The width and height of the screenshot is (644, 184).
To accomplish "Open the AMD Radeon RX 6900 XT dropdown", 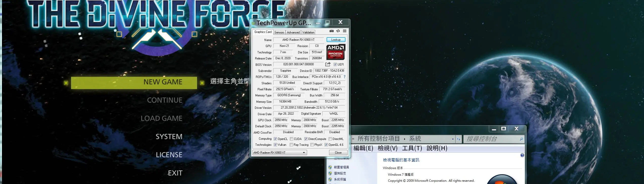I will pyautogui.click(x=280, y=153).
